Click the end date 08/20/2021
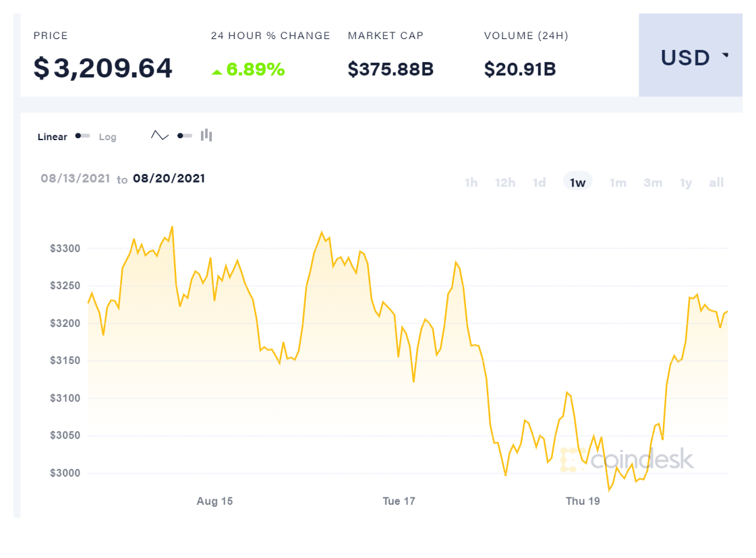 (169, 179)
